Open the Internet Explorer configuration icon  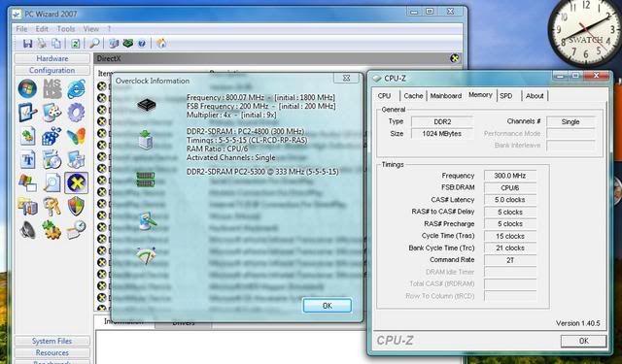coord(76,88)
